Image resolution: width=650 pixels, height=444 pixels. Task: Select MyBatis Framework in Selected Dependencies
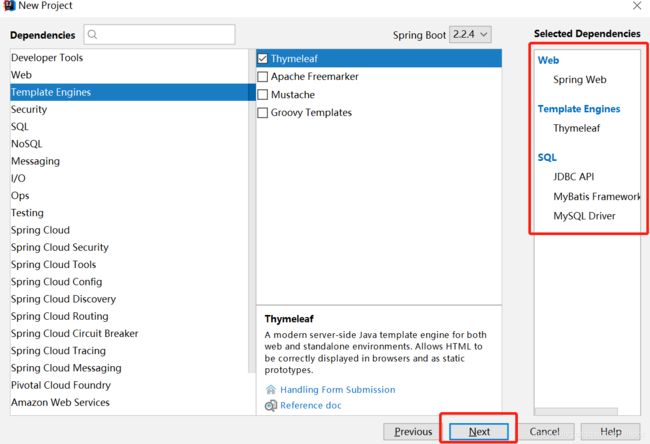(x=597, y=197)
